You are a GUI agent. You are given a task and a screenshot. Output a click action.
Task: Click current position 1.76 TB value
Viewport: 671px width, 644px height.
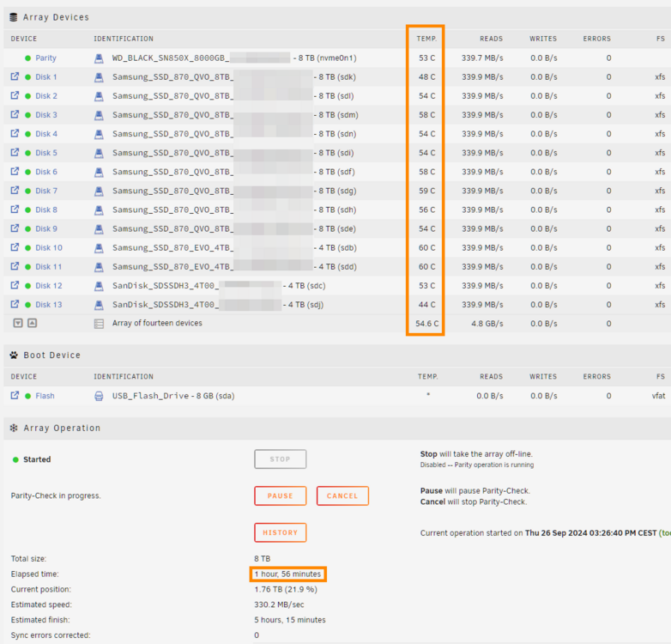(x=286, y=589)
